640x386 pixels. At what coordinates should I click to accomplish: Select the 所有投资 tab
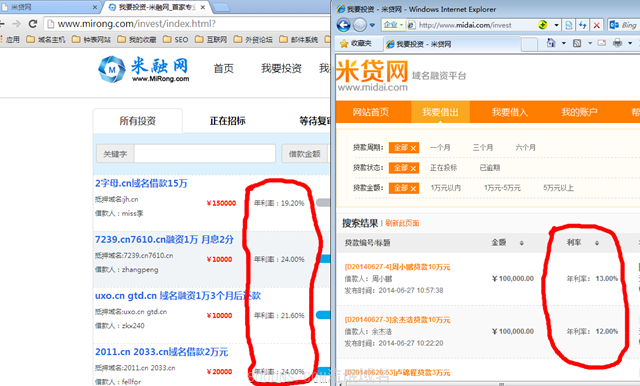(138, 121)
